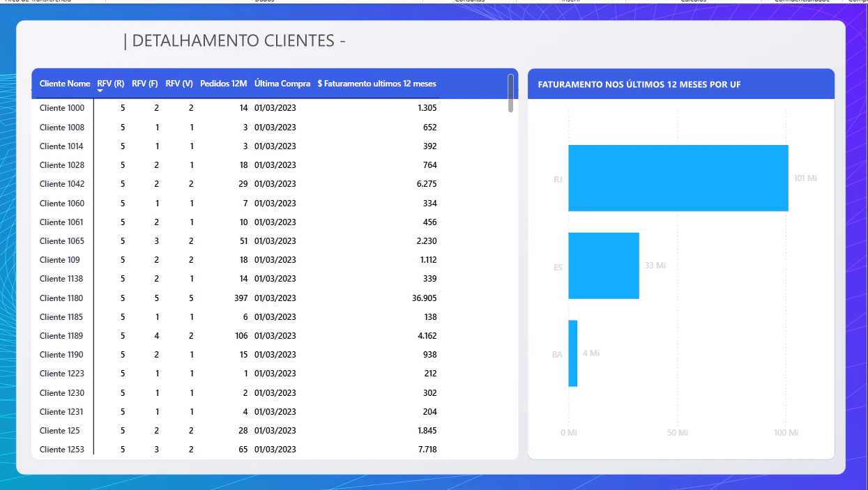
Task: Select the Cliente 1008 row name
Action: pyautogui.click(x=62, y=128)
